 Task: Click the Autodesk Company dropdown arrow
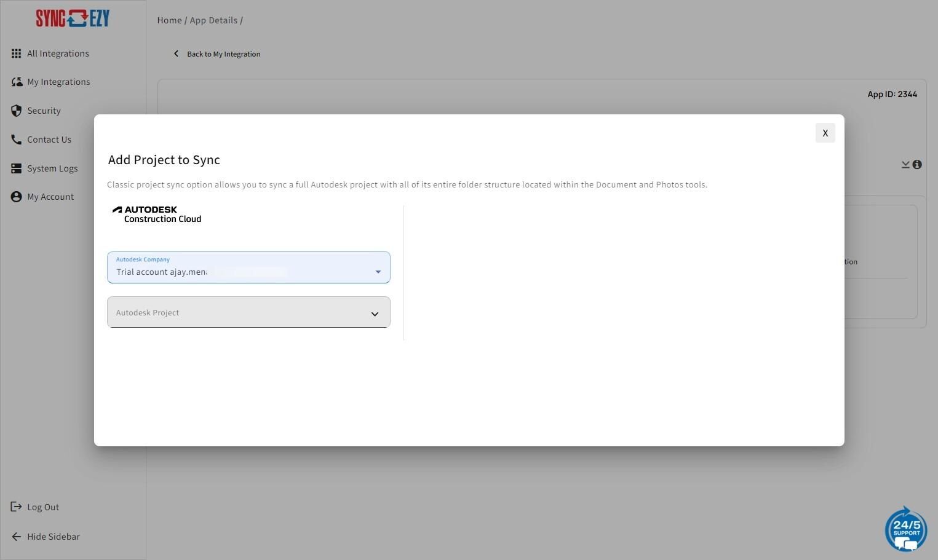click(x=378, y=272)
